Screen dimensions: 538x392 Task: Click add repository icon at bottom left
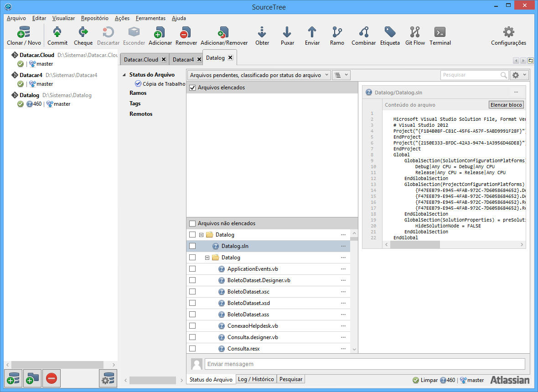click(x=13, y=378)
